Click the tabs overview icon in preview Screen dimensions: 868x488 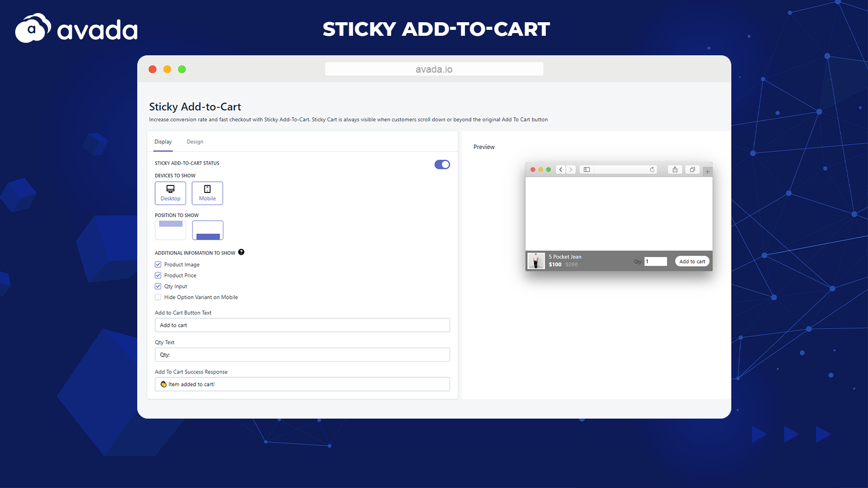coord(692,170)
